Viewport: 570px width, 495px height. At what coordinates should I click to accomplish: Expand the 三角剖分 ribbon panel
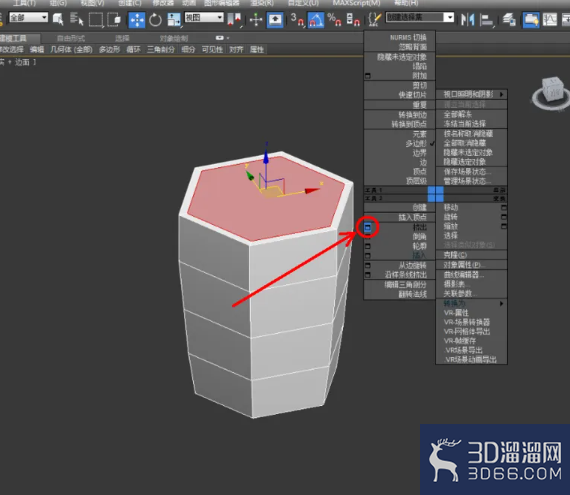point(161,49)
